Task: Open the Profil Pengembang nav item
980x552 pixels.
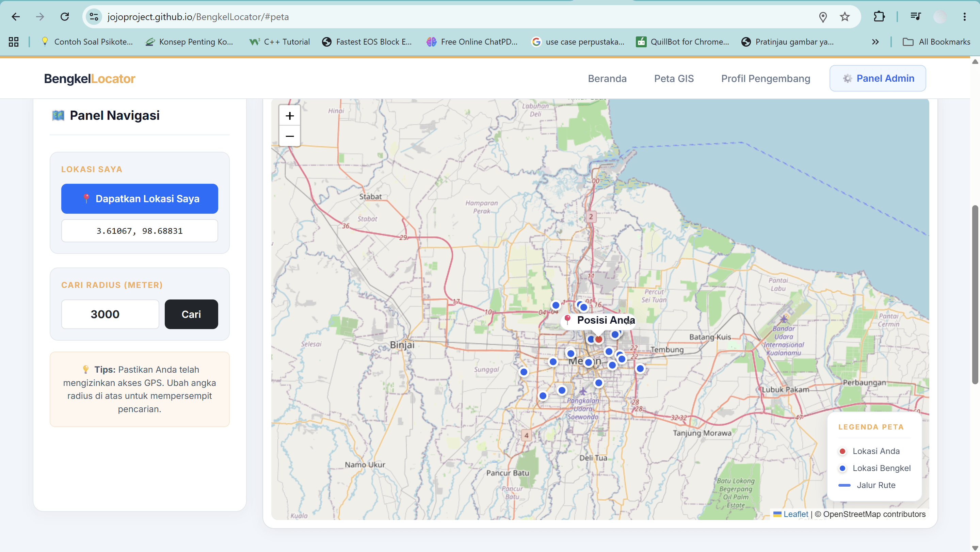Action: [x=766, y=78]
